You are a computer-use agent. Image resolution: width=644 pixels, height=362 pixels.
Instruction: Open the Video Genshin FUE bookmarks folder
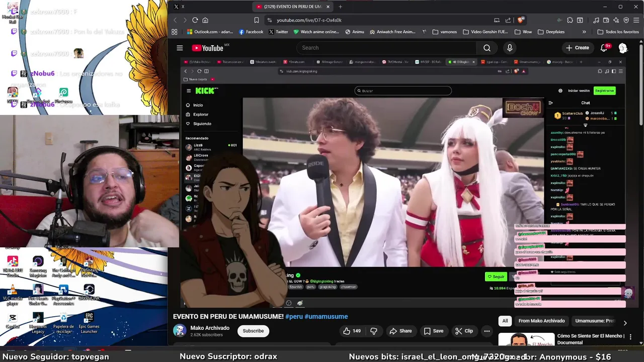point(485,32)
